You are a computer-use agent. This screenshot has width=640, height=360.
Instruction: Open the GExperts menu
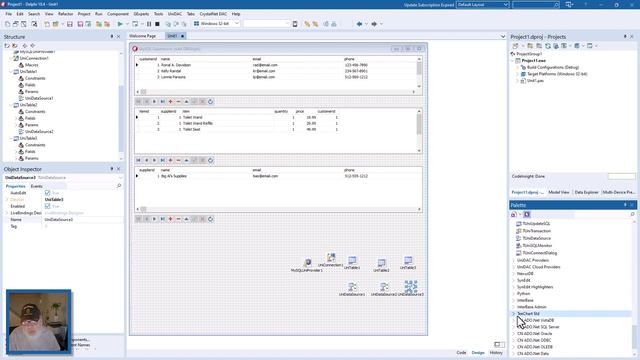click(141, 14)
